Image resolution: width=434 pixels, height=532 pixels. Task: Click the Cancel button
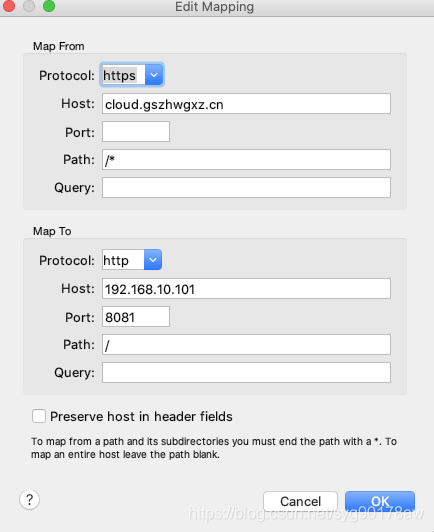[x=300, y=501]
